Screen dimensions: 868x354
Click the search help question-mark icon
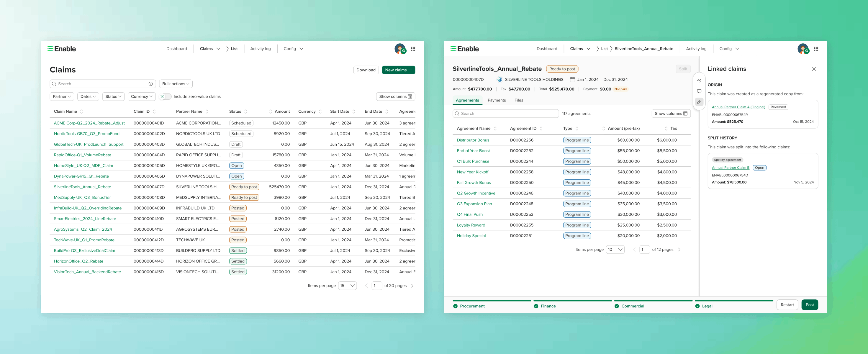(x=150, y=83)
